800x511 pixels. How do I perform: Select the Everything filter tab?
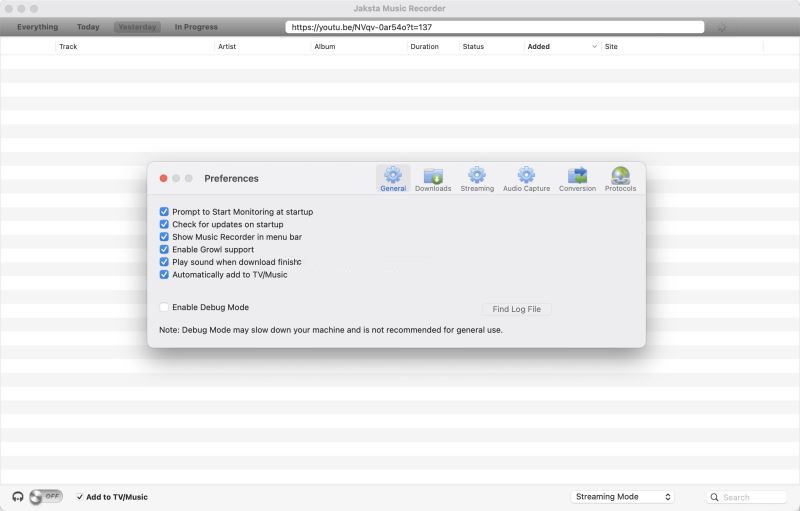[37, 27]
